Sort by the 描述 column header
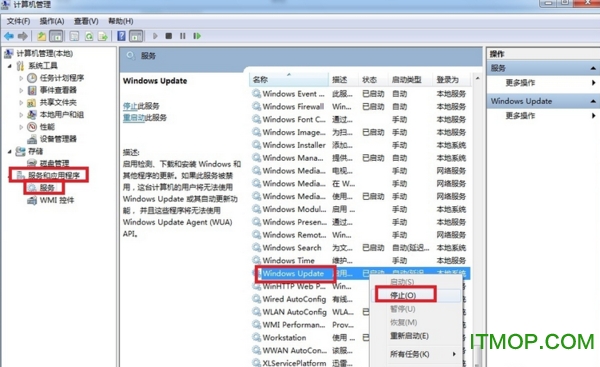Screen dimensions: 600x367 (x=343, y=80)
